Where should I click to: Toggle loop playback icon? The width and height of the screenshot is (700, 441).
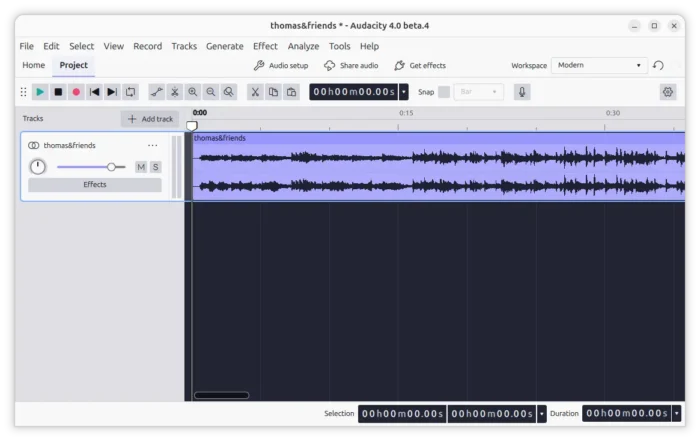coord(130,92)
